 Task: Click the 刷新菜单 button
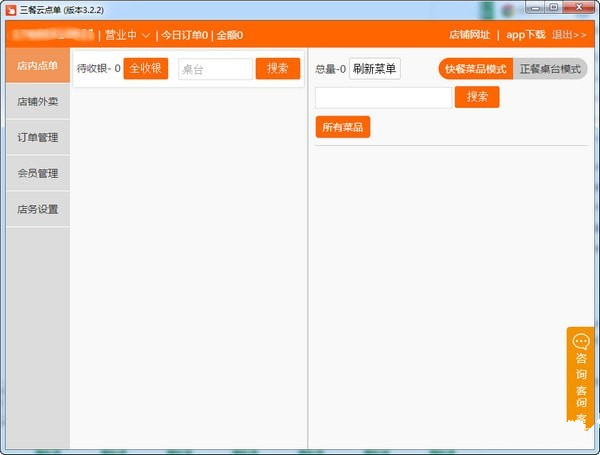pyautogui.click(x=375, y=69)
